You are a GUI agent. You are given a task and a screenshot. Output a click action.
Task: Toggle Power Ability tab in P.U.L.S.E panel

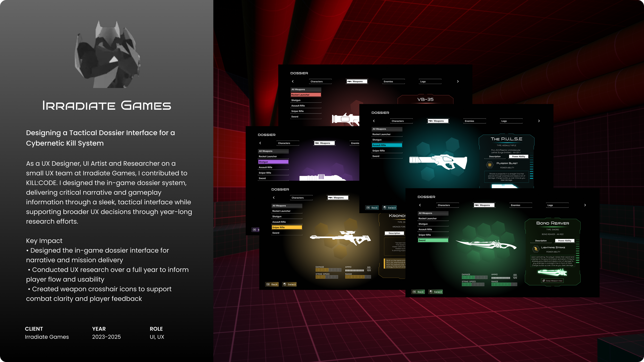coord(519,157)
